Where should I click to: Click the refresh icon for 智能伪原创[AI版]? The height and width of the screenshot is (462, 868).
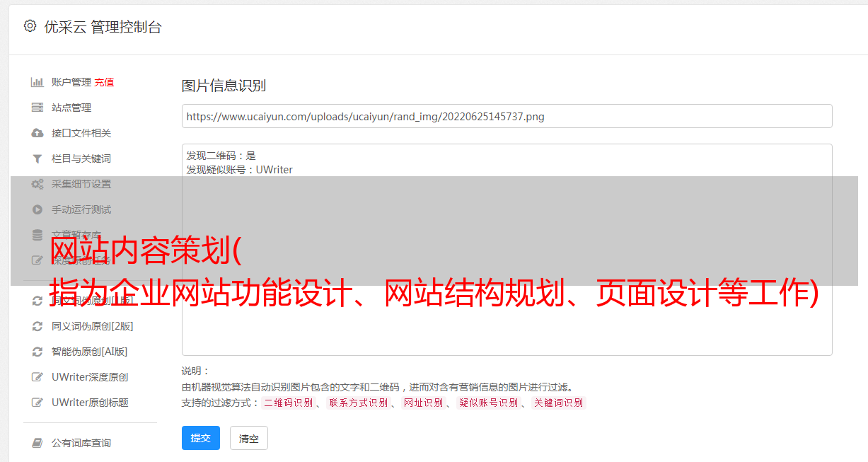(x=37, y=352)
